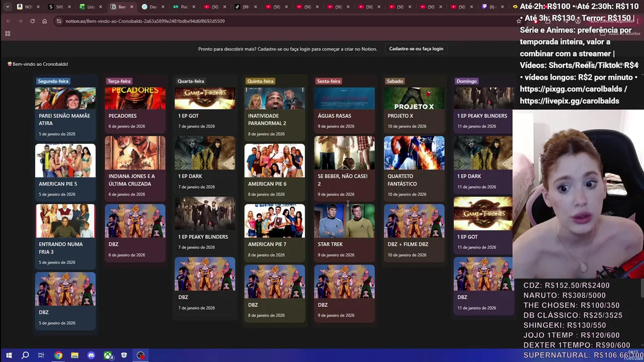This screenshot has width=644, height=362.
Task: Open Windows search from the taskbar
Action: pyautogui.click(x=25, y=355)
